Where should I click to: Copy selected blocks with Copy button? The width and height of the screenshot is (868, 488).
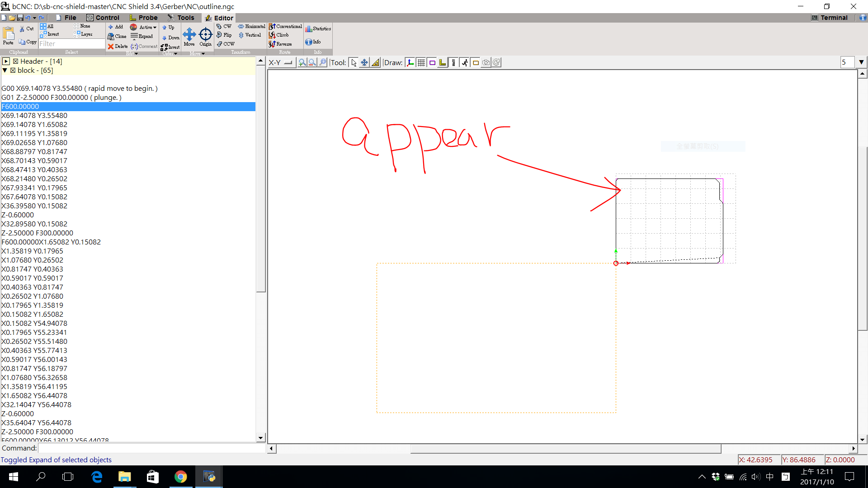[x=28, y=42]
